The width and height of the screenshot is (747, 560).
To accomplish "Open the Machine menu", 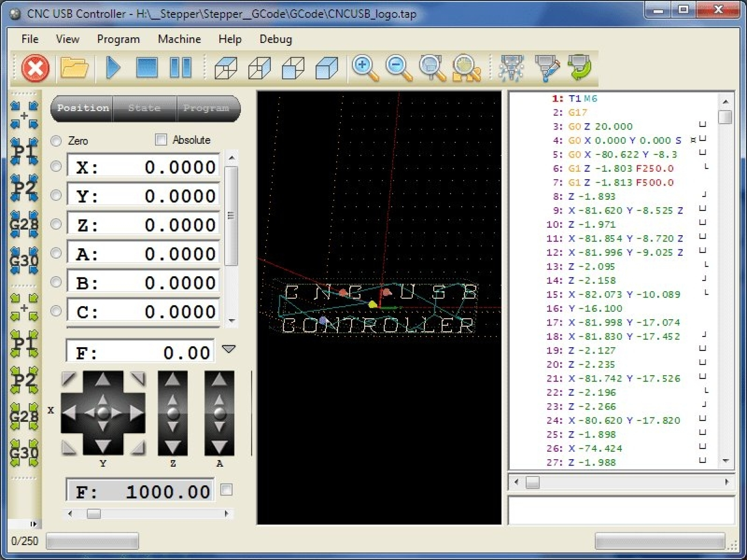I will tap(179, 39).
